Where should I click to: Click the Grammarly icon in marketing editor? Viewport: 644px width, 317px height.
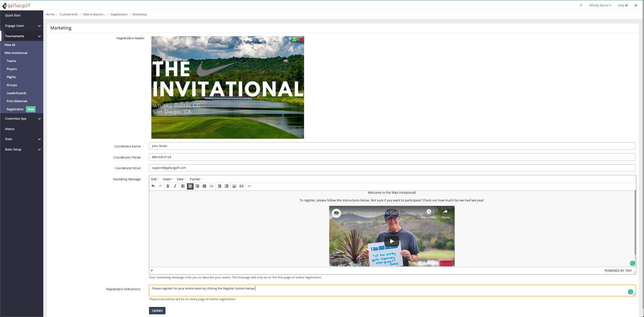[x=632, y=263]
